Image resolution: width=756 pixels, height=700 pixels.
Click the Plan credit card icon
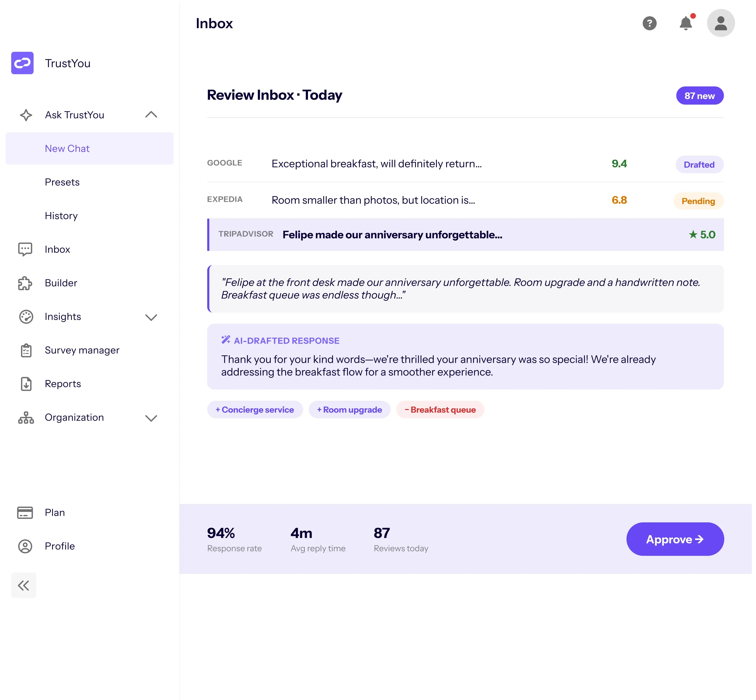(x=25, y=512)
